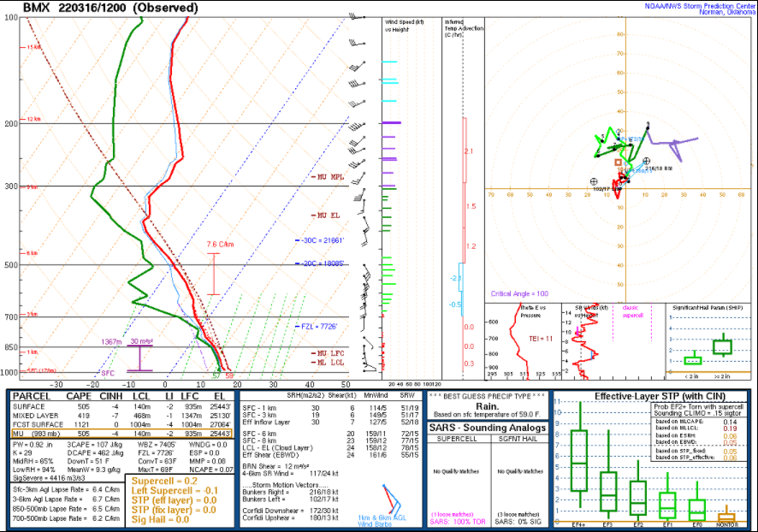Click the 'FCST SURFACE' parcel row

[x=121, y=424]
